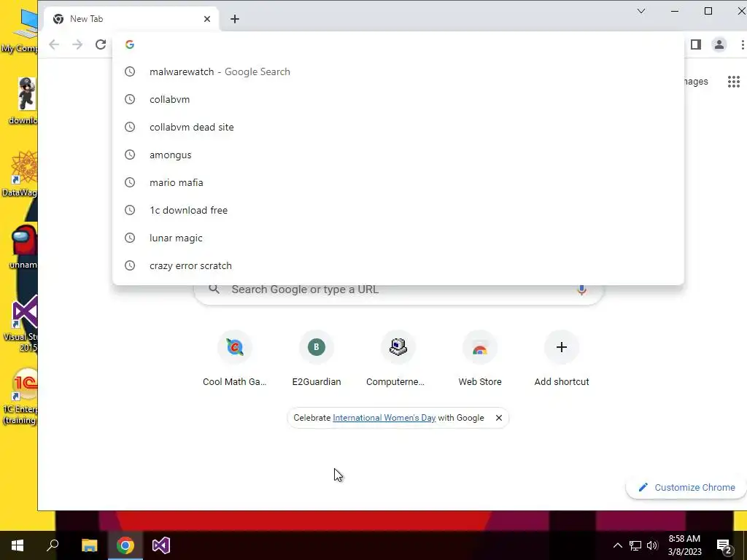
Task: Select the Visual Studio 2015 desktop icon
Action: click(19, 324)
